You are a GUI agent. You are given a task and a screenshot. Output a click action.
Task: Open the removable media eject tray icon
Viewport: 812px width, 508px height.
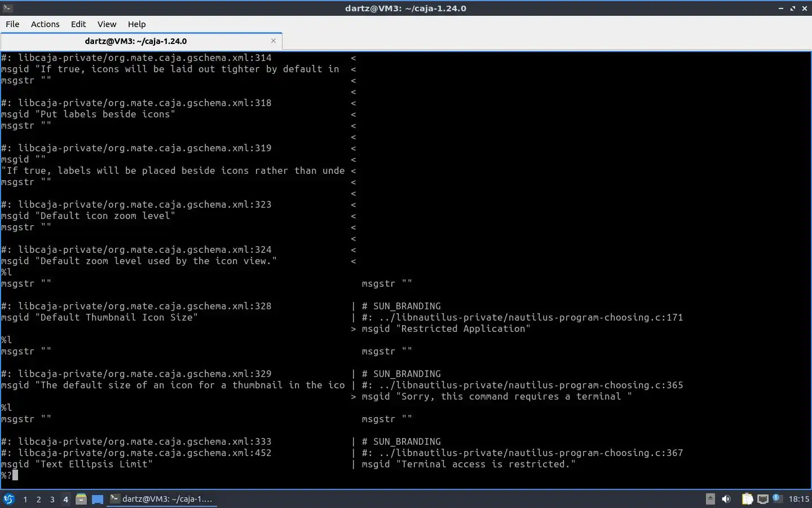tap(710, 499)
